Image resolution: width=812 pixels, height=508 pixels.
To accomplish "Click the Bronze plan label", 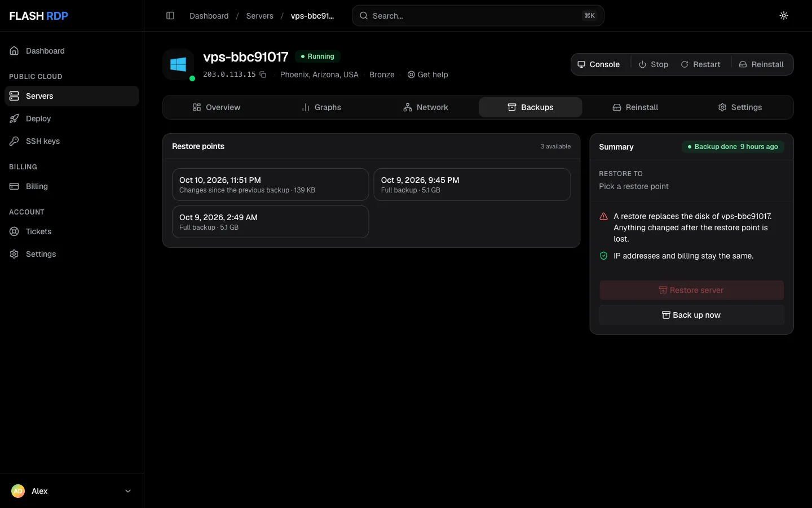I will 382,75.
